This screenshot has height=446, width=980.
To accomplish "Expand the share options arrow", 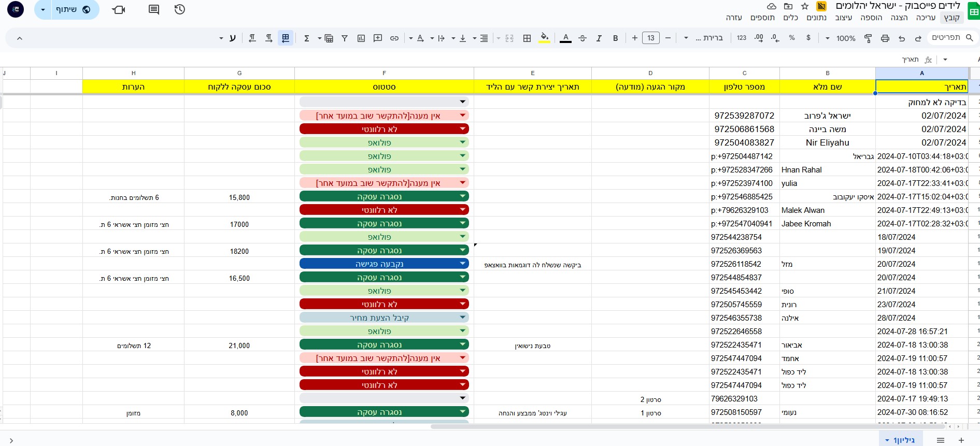I will click(x=43, y=9).
